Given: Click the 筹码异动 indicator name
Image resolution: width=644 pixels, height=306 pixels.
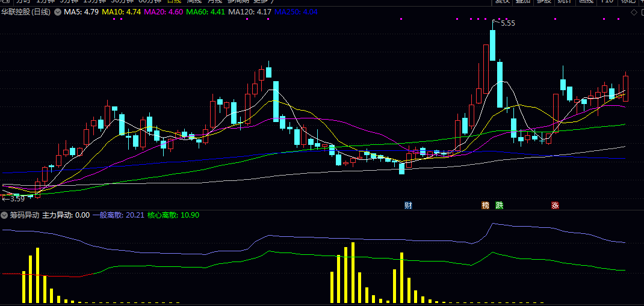Looking at the screenshot, I should tap(24, 215).
